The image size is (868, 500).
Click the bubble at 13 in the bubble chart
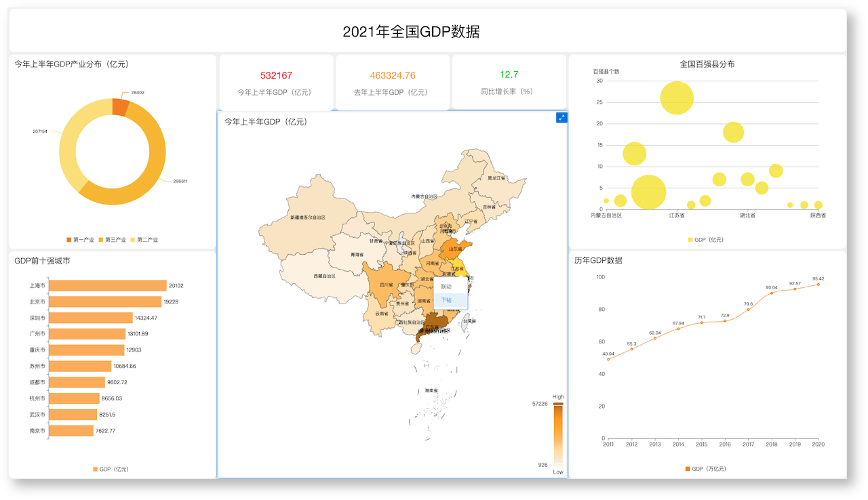tap(634, 154)
